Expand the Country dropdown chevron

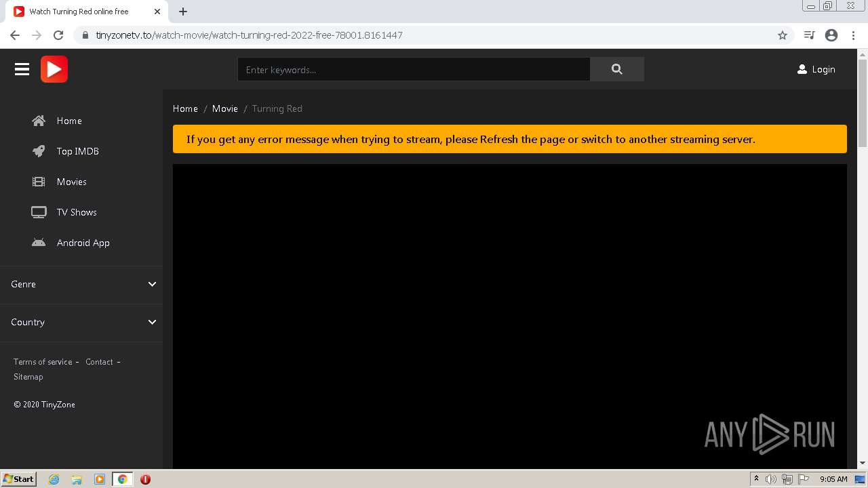[x=152, y=322]
